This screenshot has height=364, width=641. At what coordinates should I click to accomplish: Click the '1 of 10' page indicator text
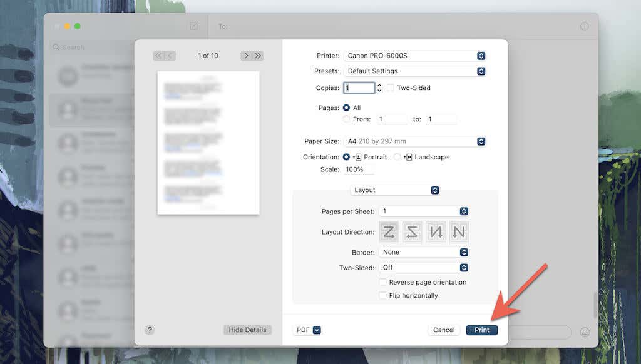[x=208, y=56]
